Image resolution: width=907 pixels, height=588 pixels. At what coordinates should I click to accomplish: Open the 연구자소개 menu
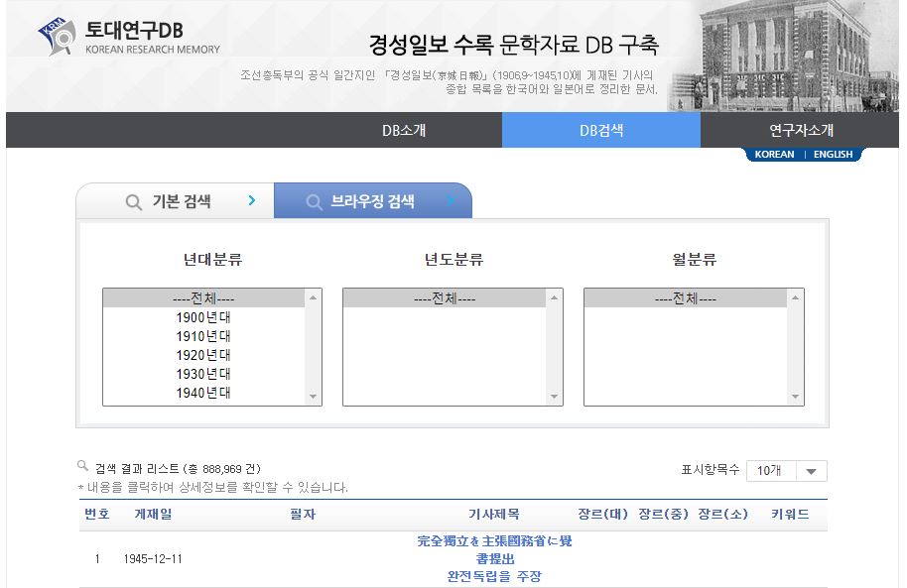coord(801,130)
